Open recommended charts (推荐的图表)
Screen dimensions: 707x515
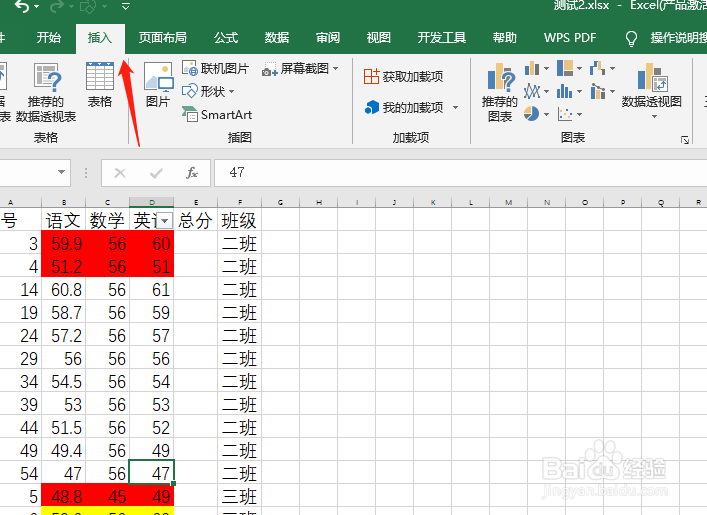(x=500, y=92)
